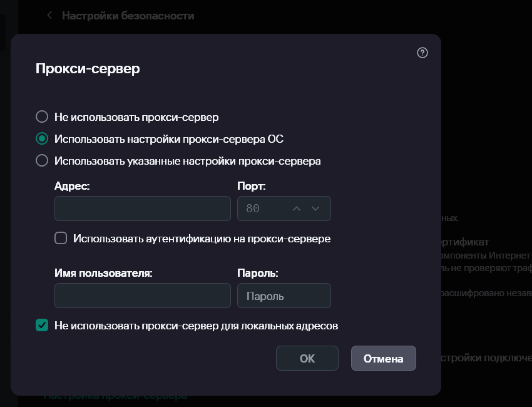Screen dimensions: 532x407
Task: Click the Адрес: field label
Action: pos(72,186)
